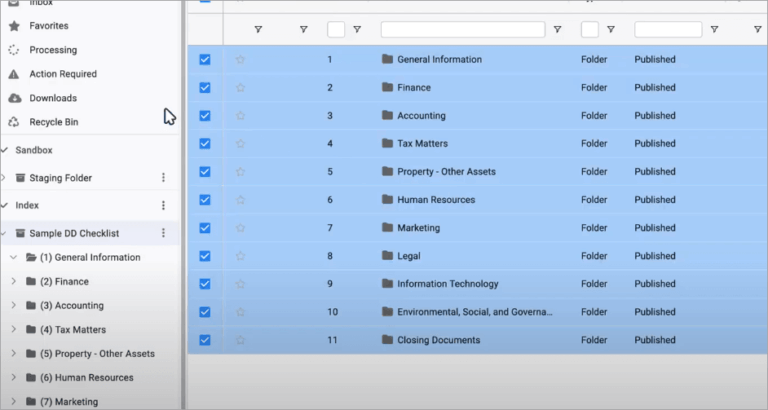Click the folder icon on the Marketing row
This screenshot has width=768, height=410.
click(x=387, y=227)
